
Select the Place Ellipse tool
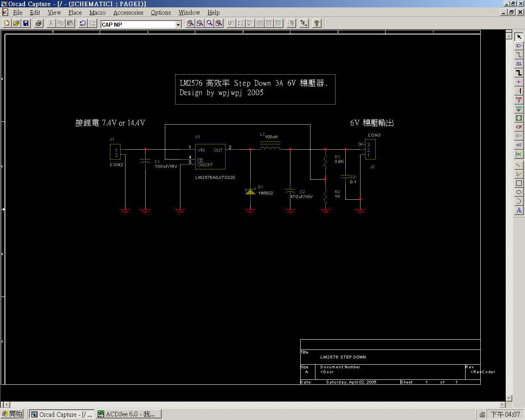click(x=518, y=192)
